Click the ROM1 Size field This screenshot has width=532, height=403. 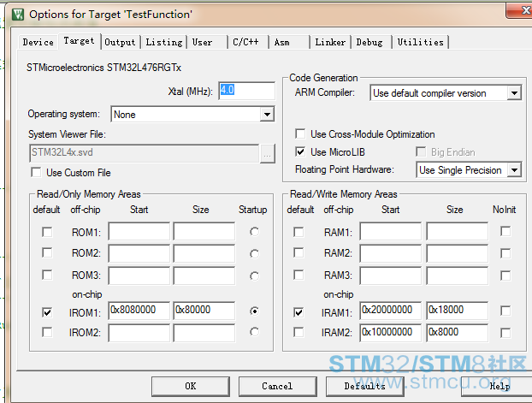coord(204,231)
